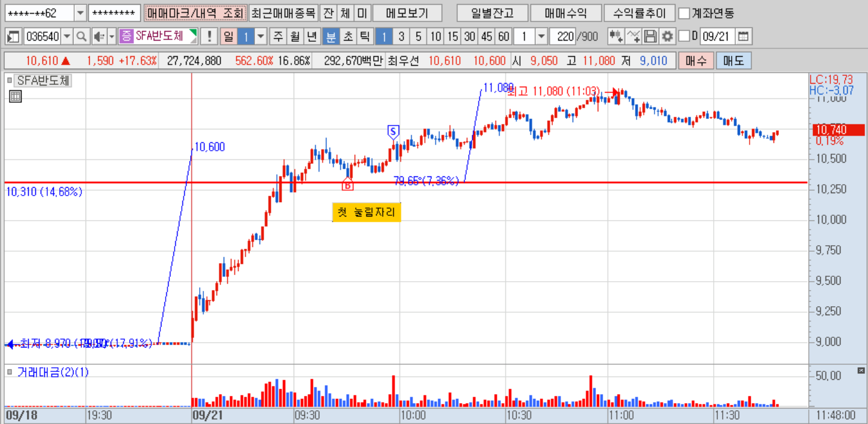The height and width of the screenshot is (424, 868).
Task: Click the floppy disk save chart icon
Action: coord(650,36)
